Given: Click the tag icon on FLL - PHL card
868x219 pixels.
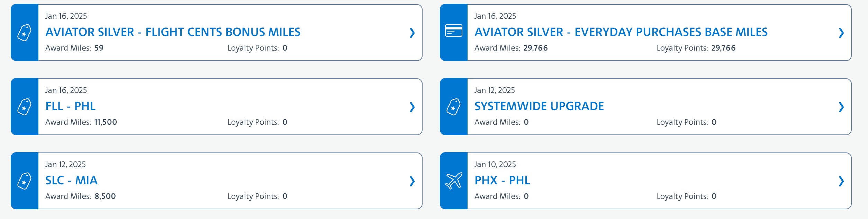Looking at the screenshot, I should pyautogui.click(x=24, y=107).
